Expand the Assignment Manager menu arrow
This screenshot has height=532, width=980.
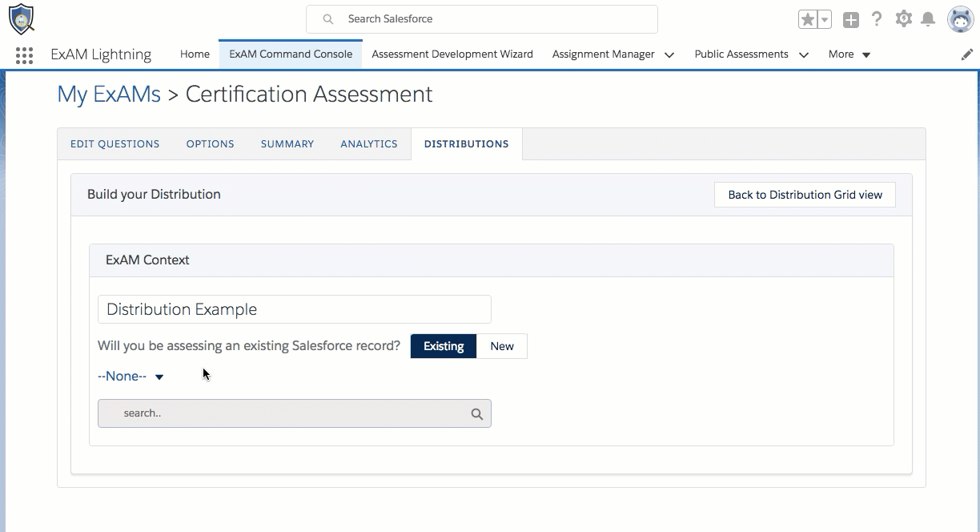[669, 54]
